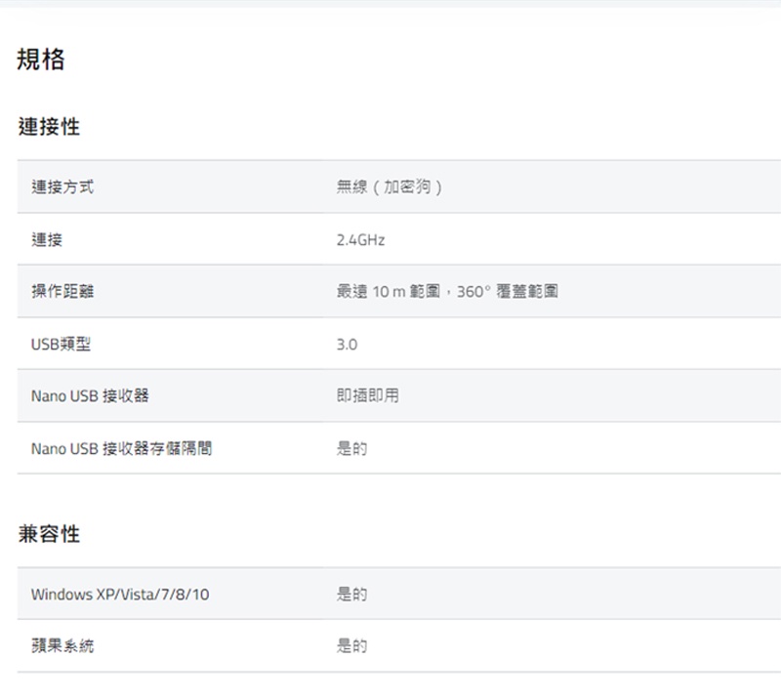
Task: Click the 連接 row label
Action: click(x=47, y=239)
